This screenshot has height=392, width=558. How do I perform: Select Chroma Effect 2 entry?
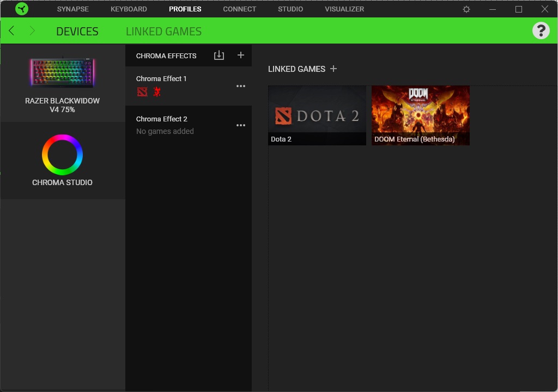click(x=189, y=125)
